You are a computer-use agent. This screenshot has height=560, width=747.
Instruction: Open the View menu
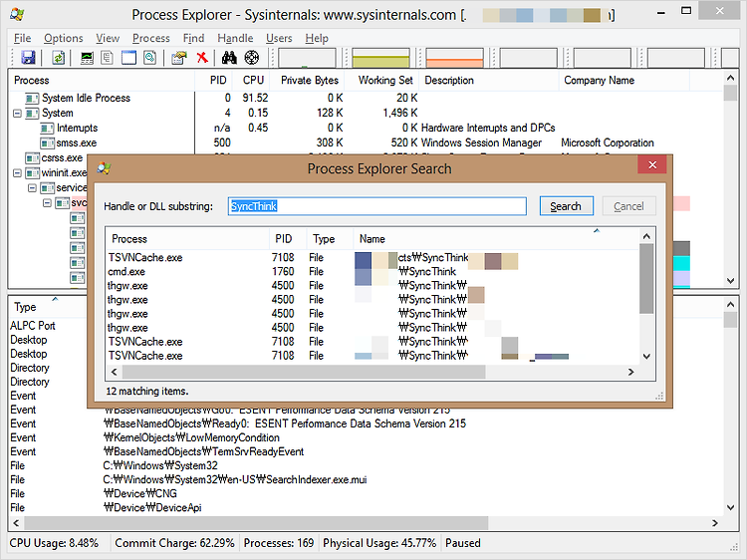click(108, 38)
